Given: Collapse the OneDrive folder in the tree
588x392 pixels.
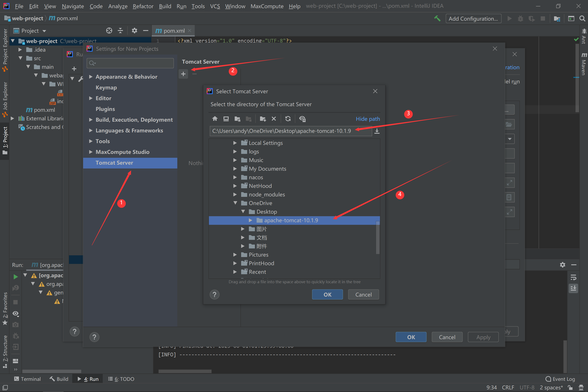Looking at the screenshot, I should [x=235, y=203].
